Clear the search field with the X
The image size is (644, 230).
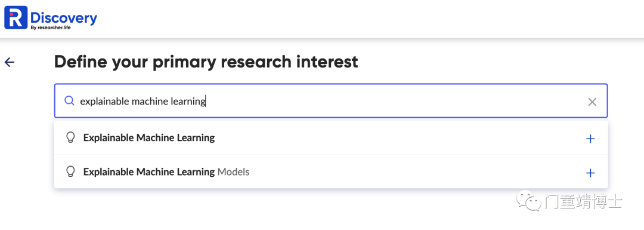[592, 102]
